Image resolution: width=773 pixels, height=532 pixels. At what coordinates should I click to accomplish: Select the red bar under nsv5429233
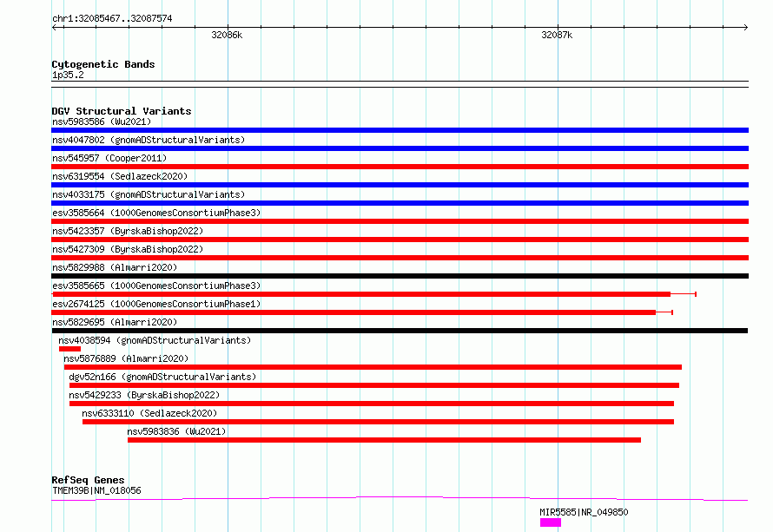coord(372,404)
